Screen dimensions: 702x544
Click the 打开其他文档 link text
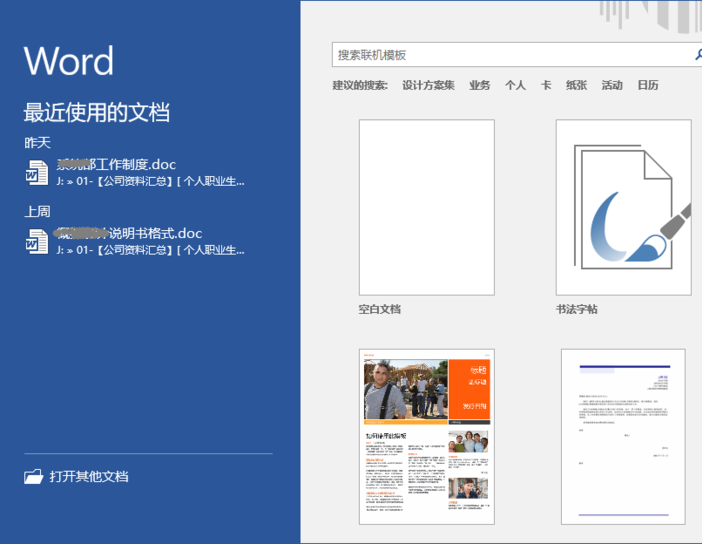(89, 477)
